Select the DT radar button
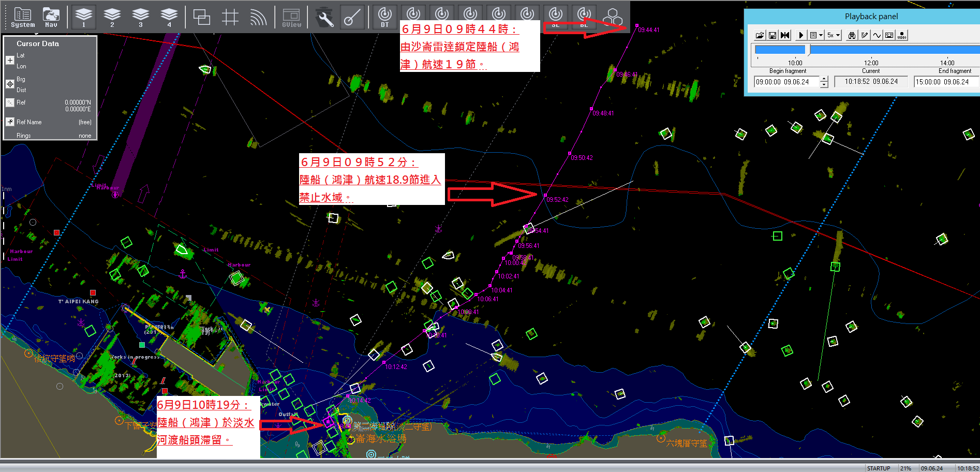 [x=384, y=17]
